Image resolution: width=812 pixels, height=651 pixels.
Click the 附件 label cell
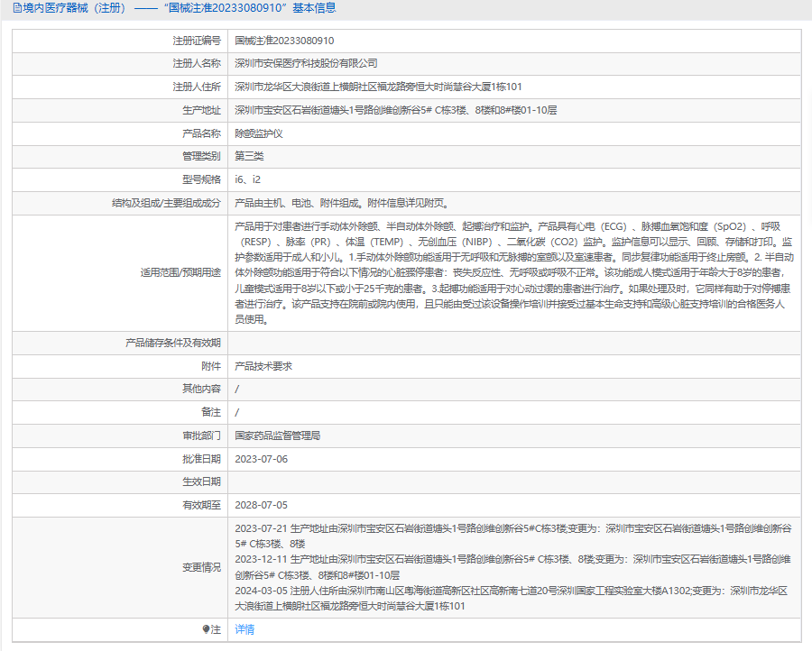(x=120, y=366)
